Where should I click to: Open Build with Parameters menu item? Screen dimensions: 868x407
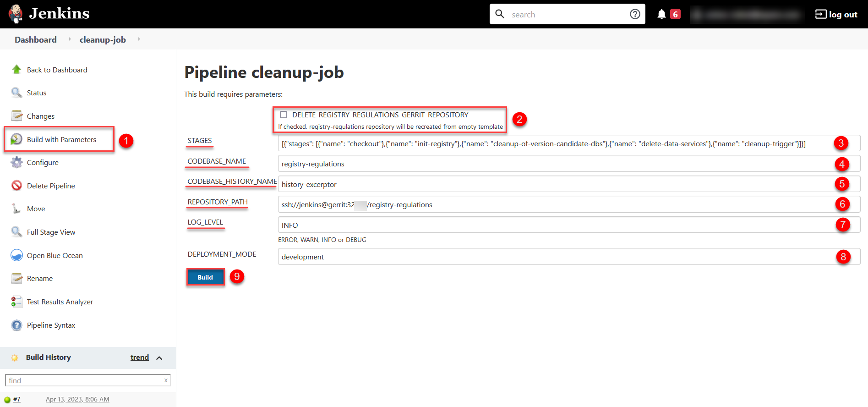pyautogui.click(x=61, y=139)
